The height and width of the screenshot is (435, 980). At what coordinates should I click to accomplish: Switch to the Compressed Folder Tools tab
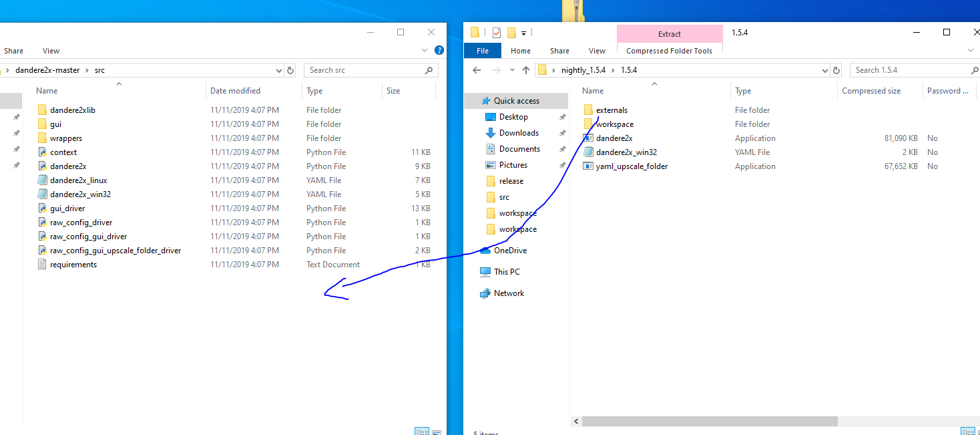pyautogui.click(x=668, y=50)
